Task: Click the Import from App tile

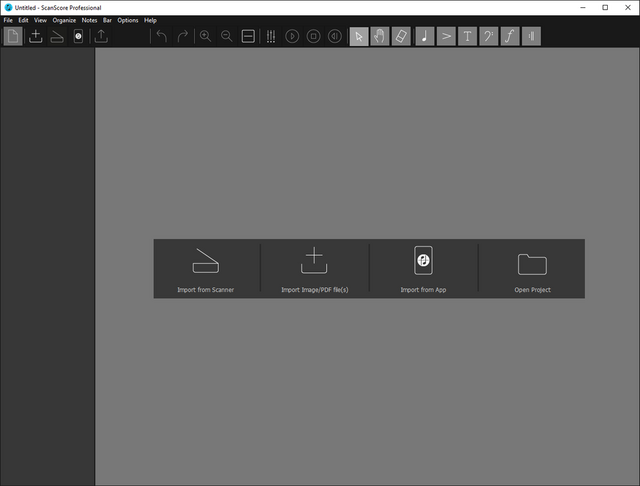Action: (x=423, y=269)
